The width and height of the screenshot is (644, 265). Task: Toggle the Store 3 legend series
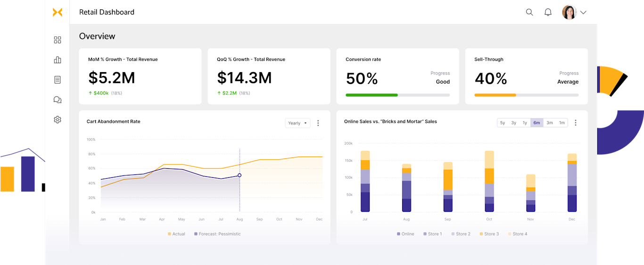point(489,234)
